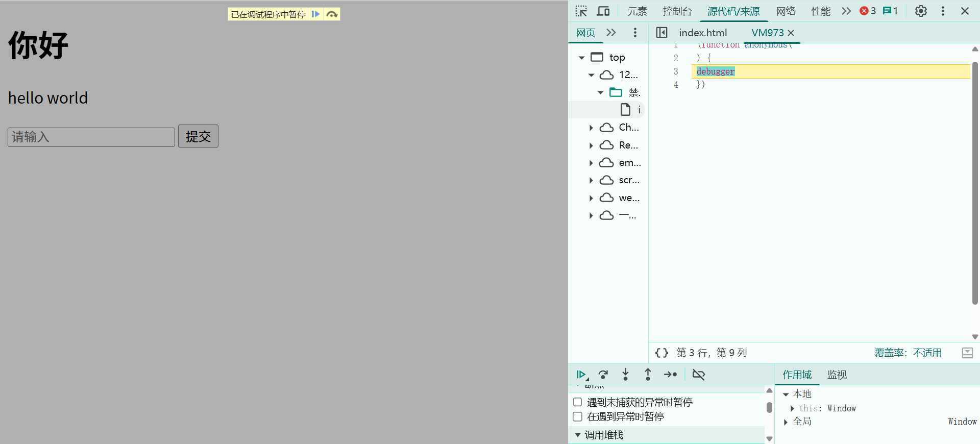Deactivate breakpoints icon
This screenshot has width=980, height=444.
[x=698, y=375]
